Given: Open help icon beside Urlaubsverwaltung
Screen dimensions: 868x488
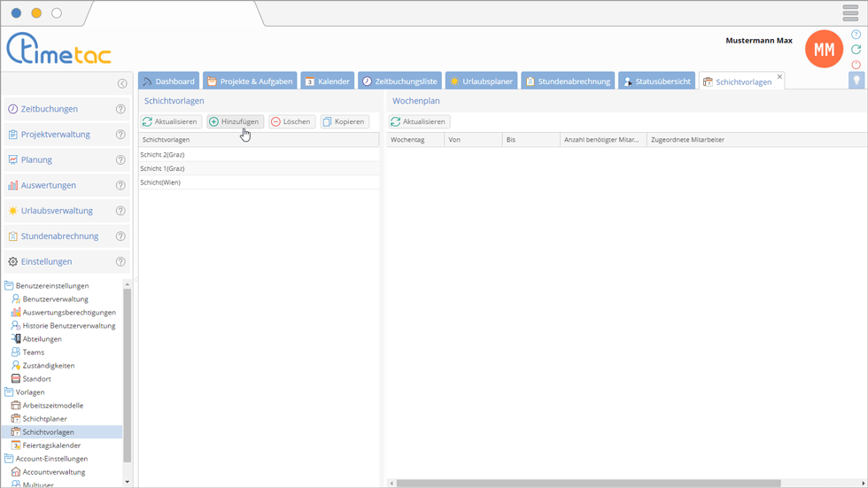Looking at the screenshot, I should [120, 211].
